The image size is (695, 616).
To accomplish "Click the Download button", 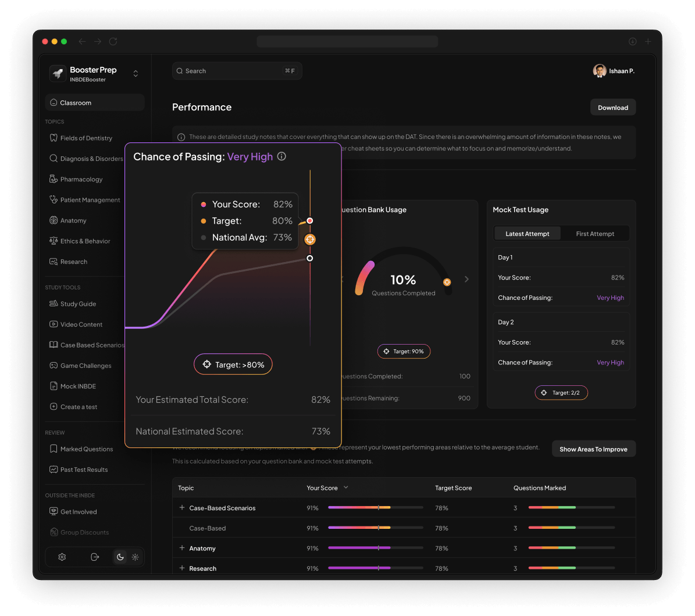I will point(613,107).
